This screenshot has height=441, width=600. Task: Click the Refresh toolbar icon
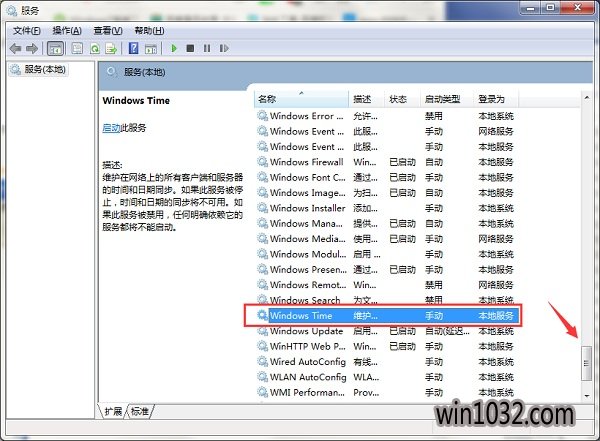click(x=95, y=48)
